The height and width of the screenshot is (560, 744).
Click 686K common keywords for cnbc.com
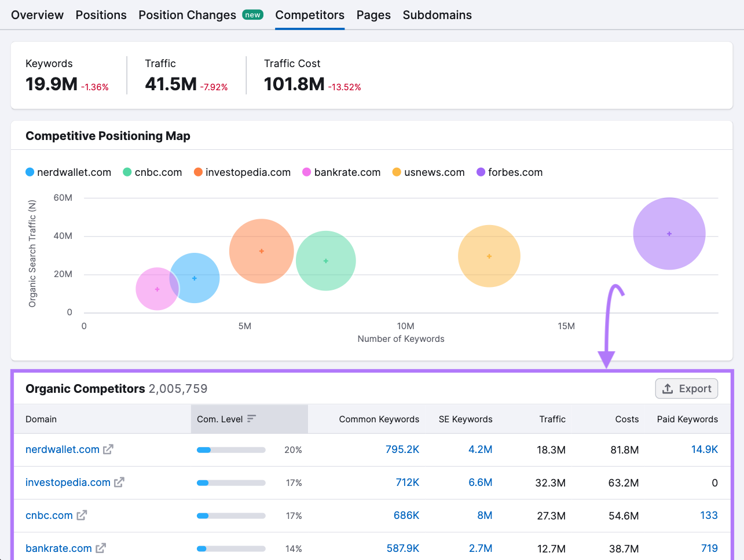tap(406, 515)
